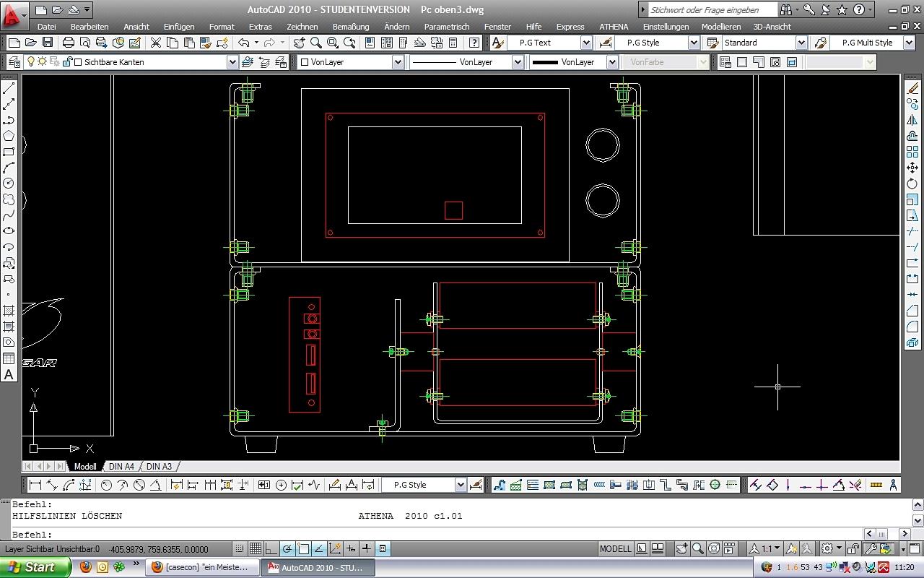Open the Bemaßung menu

351,27
